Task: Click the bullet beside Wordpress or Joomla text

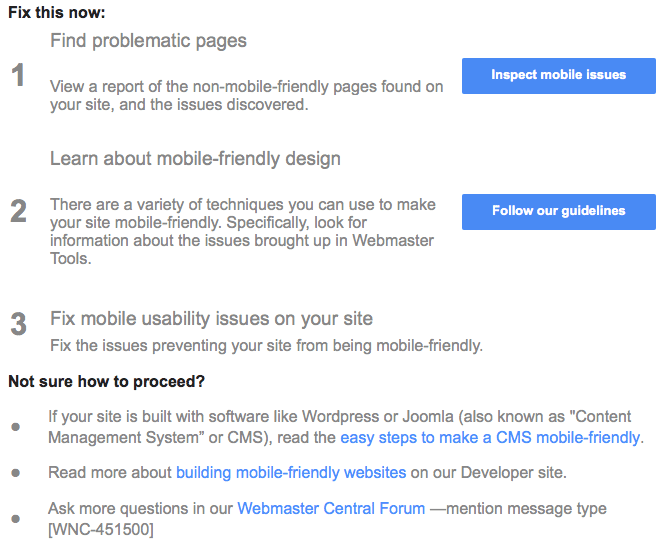Action: click(x=16, y=427)
